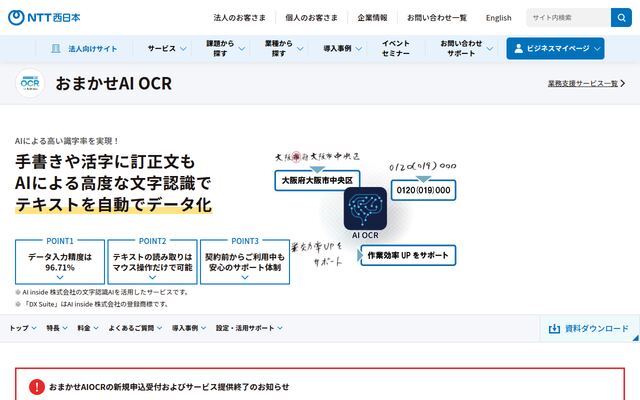Expand the 特長 sub-navigation item

(x=57, y=328)
